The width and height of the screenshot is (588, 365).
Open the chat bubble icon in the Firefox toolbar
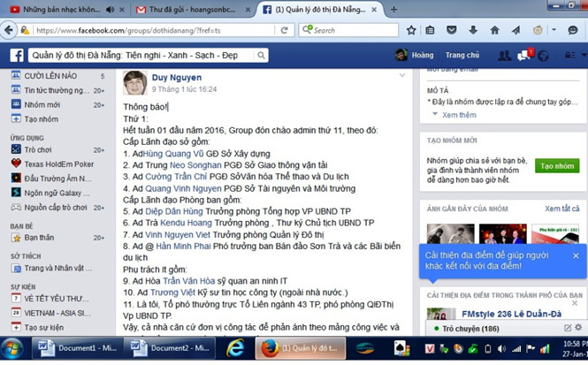coord(573,30)
